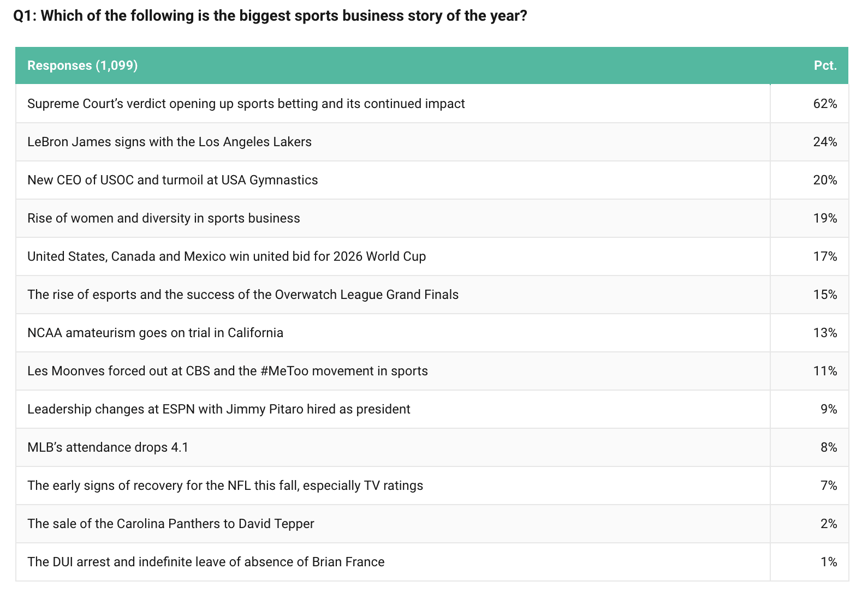
Task: Click the Les Moonves forced out response
Action: (x=228, y=371)
